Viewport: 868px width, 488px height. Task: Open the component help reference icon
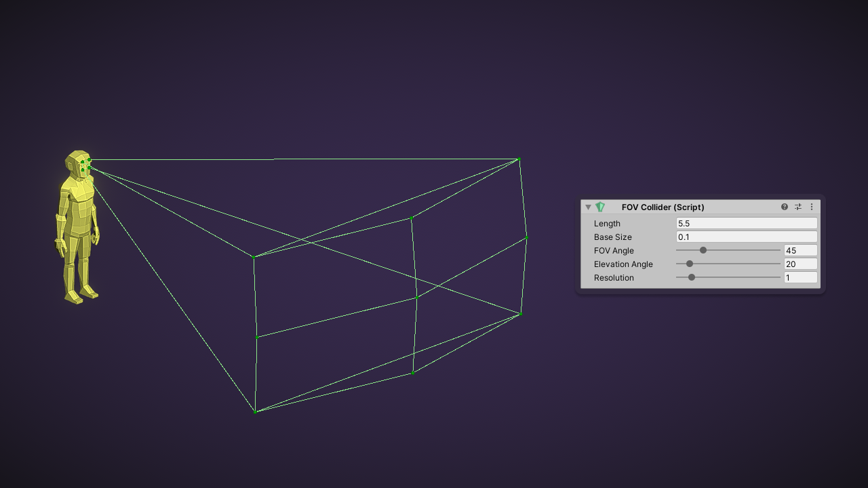point(785,207)
